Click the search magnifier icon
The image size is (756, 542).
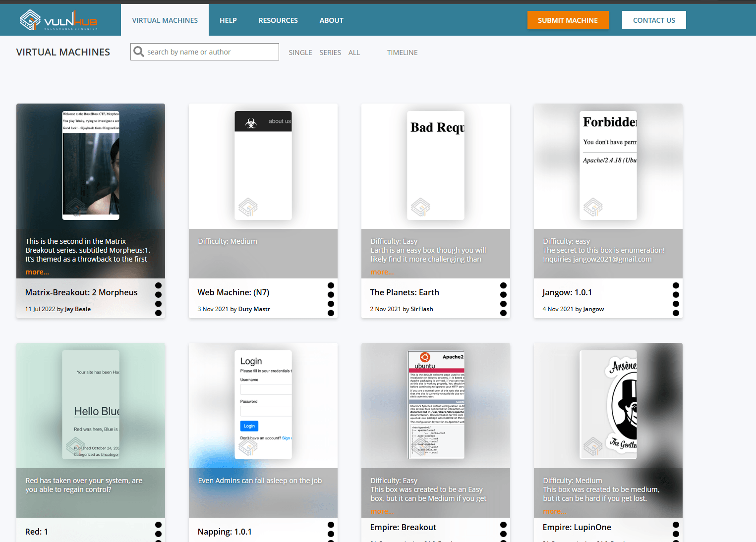(139, 52)
